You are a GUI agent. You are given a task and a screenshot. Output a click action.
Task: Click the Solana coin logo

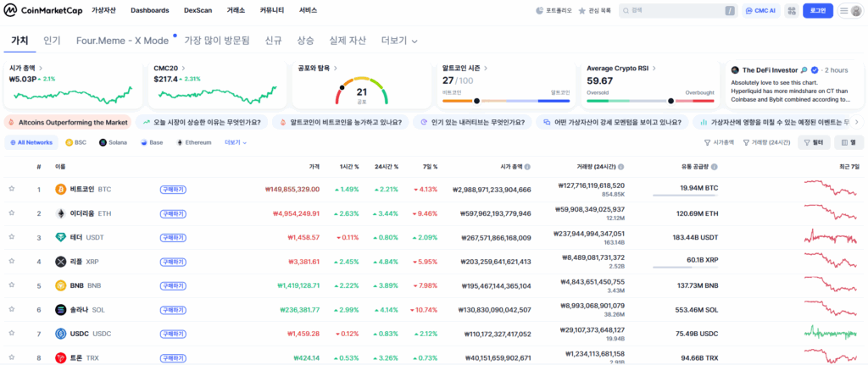pos(60,310)
